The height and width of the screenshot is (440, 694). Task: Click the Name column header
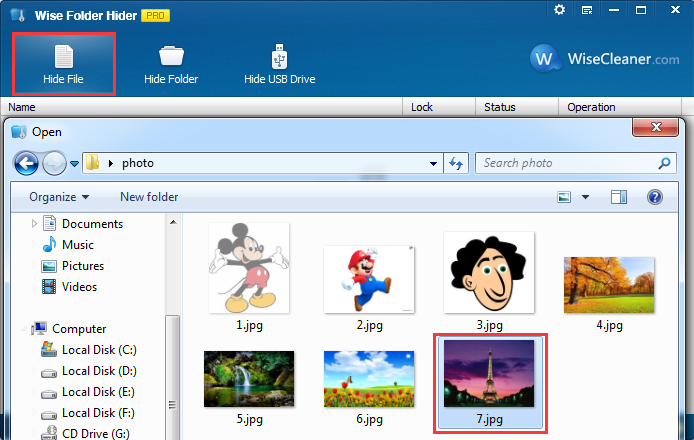tap(201, 107)
